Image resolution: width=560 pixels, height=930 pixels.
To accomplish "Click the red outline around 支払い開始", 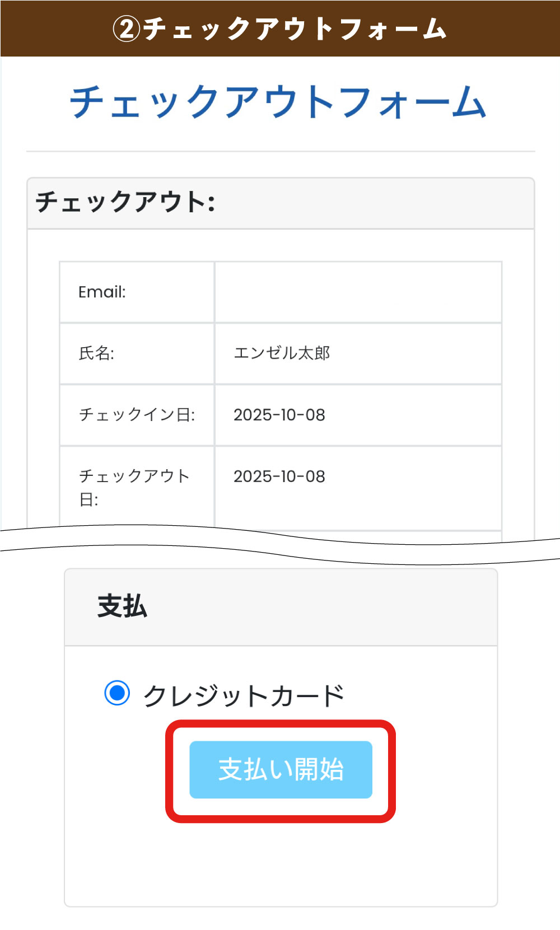I will pos(281,725).
